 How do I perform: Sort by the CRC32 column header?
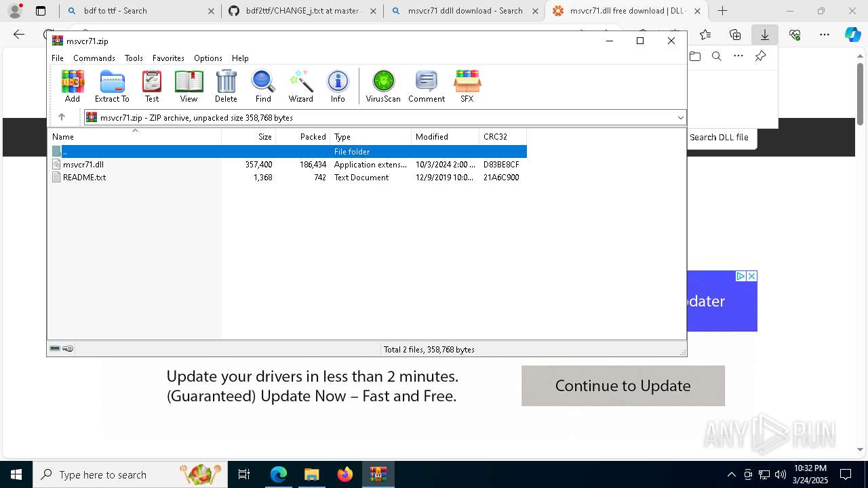(x=503, y=137)
